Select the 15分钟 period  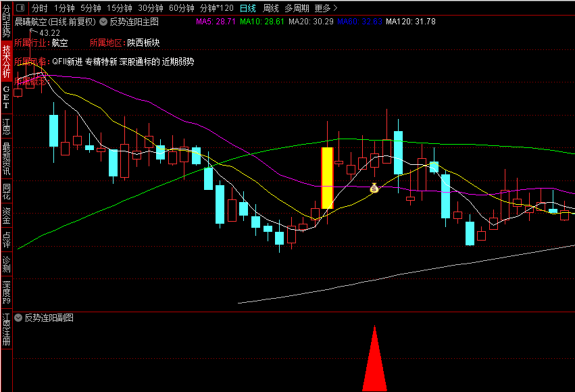[119, 7]
